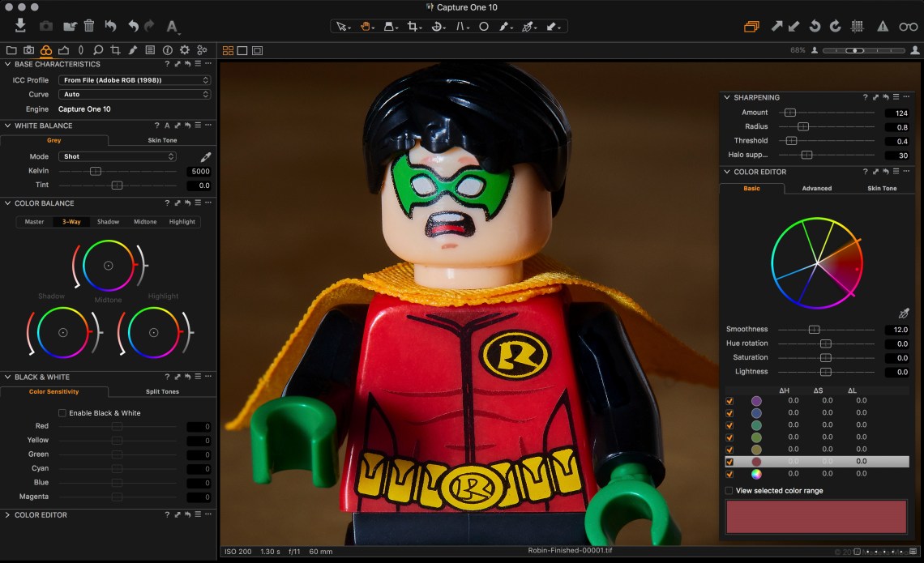Select the Master color balance button
Screen dimensions: 924x563
coord(34,222)
